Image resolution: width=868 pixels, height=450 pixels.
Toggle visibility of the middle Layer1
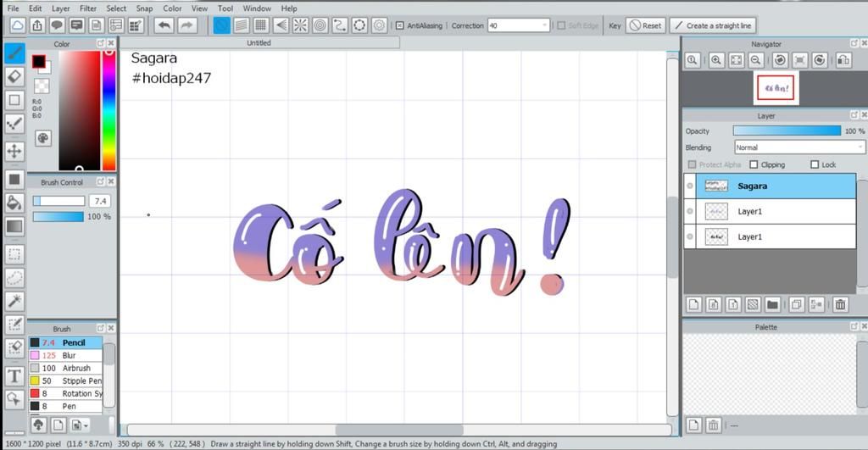(x=690, y=211)
